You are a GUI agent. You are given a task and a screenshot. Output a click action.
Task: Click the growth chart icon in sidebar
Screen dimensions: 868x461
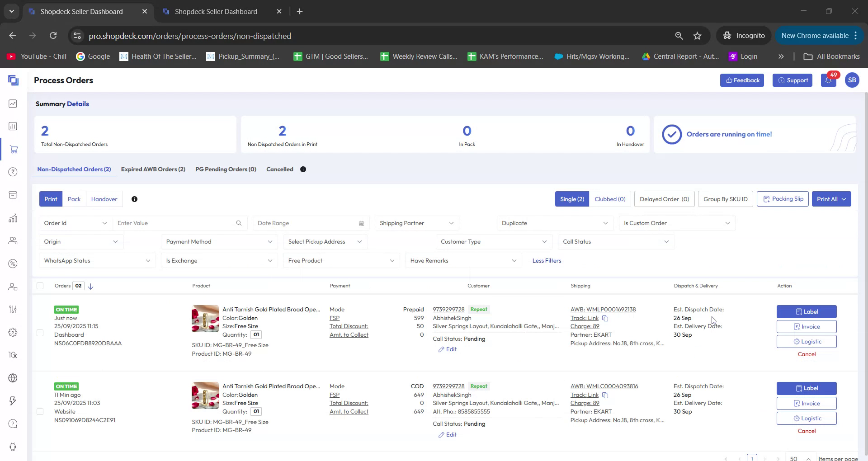tap(13, 218)
